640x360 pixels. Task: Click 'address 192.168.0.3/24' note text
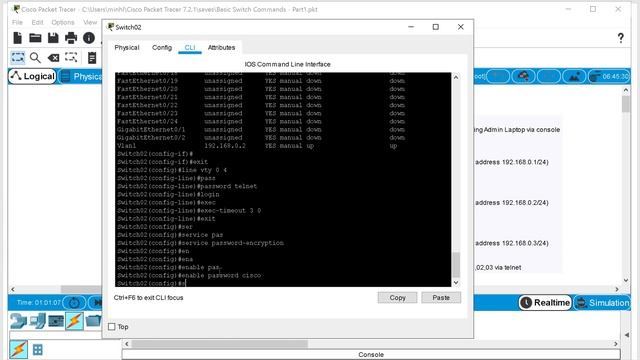tap(511, 243)
